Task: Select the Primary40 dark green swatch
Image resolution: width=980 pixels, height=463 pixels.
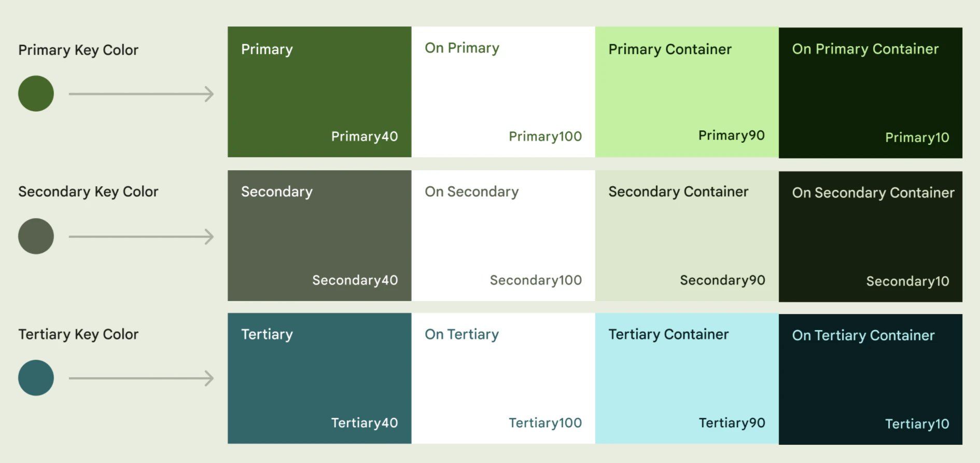Action: tap(319, 92)
